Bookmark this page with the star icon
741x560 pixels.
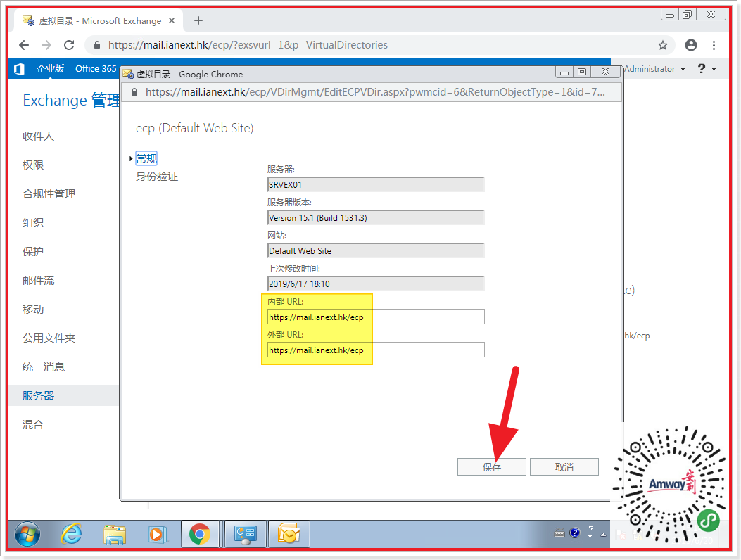click(663, 45)
